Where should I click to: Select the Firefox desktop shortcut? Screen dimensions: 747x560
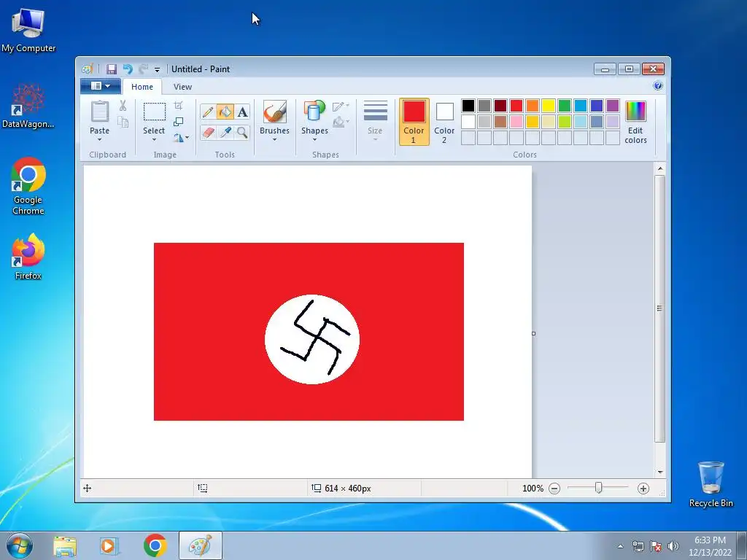click(28, 257)
